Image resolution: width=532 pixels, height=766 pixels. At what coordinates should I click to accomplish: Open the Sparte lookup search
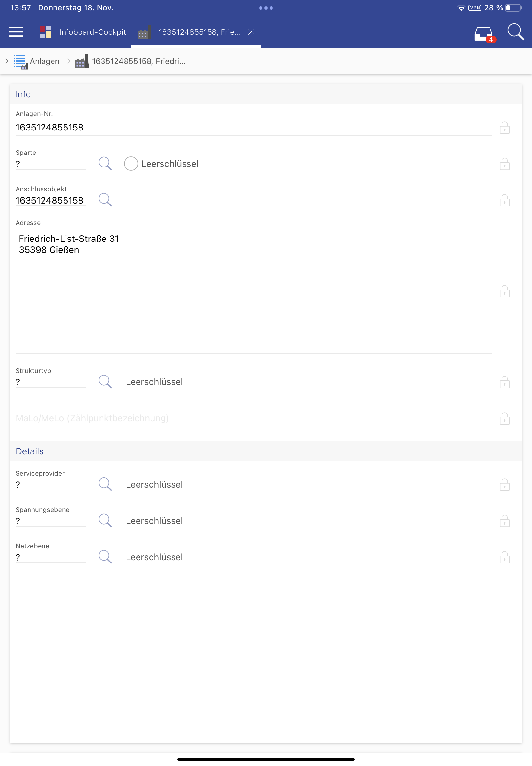105,164
